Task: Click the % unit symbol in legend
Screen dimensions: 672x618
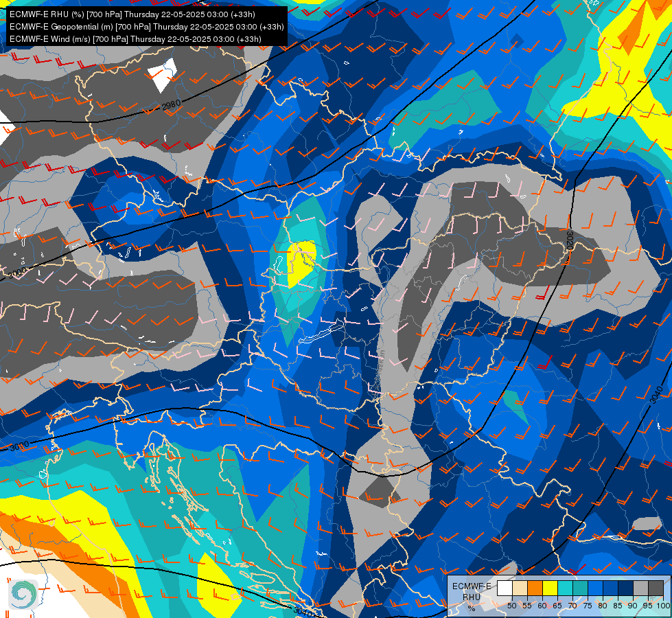Action: point(472,608)
